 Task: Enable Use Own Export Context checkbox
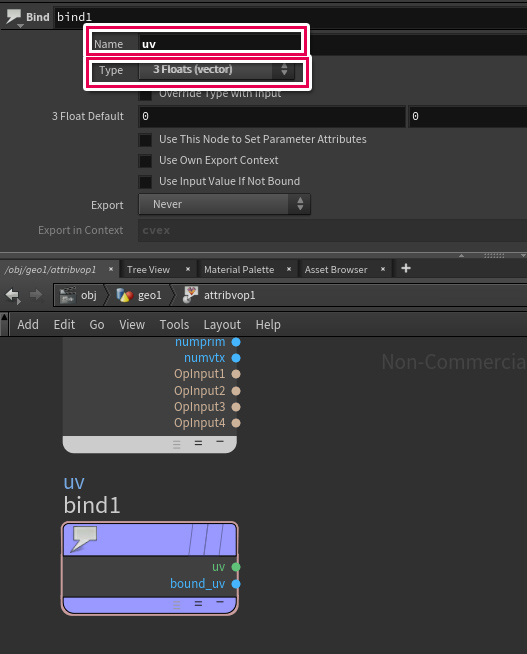pos(146,161)
